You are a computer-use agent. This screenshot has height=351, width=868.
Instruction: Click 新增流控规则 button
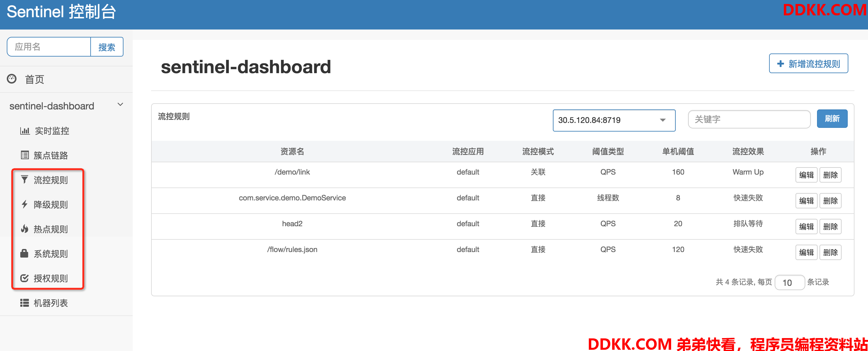[808, 63]
